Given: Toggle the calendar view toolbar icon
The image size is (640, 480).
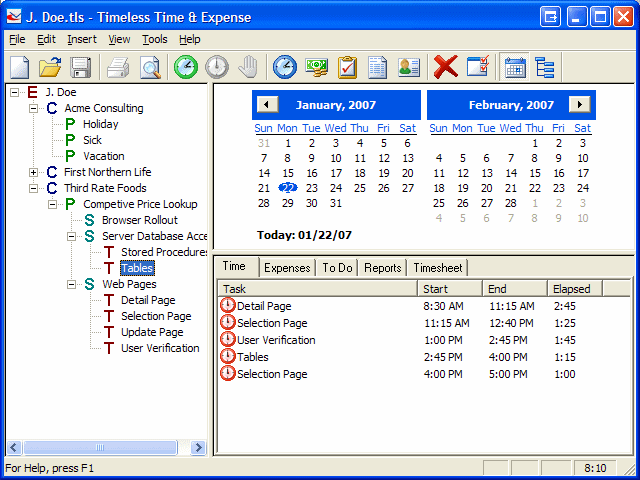Looking at the screenshot, I should 515,68.
